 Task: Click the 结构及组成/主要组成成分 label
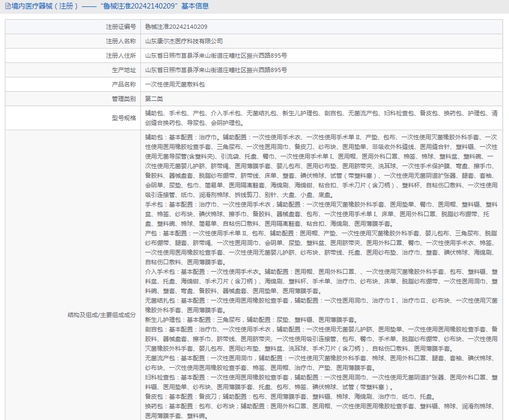101,315
